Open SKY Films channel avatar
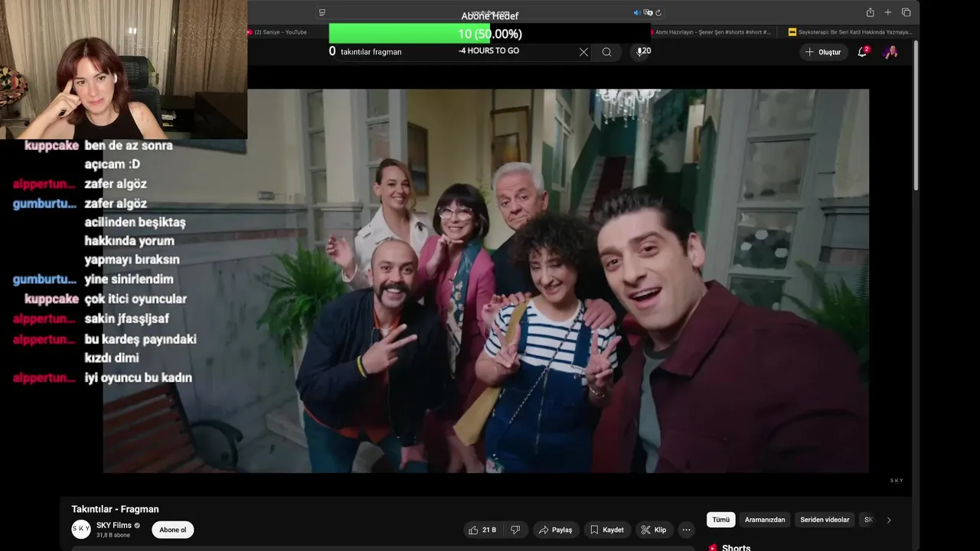 [x=81, y=529]
